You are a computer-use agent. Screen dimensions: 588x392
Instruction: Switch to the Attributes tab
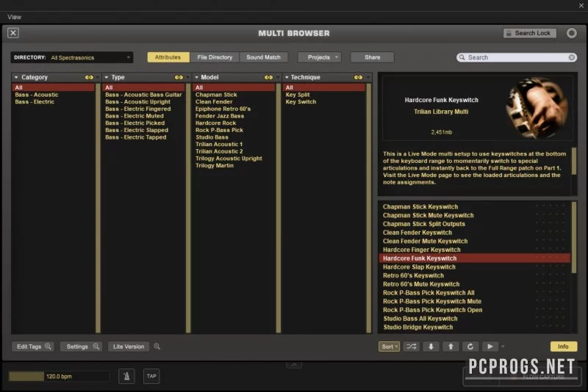click(168, 57)
